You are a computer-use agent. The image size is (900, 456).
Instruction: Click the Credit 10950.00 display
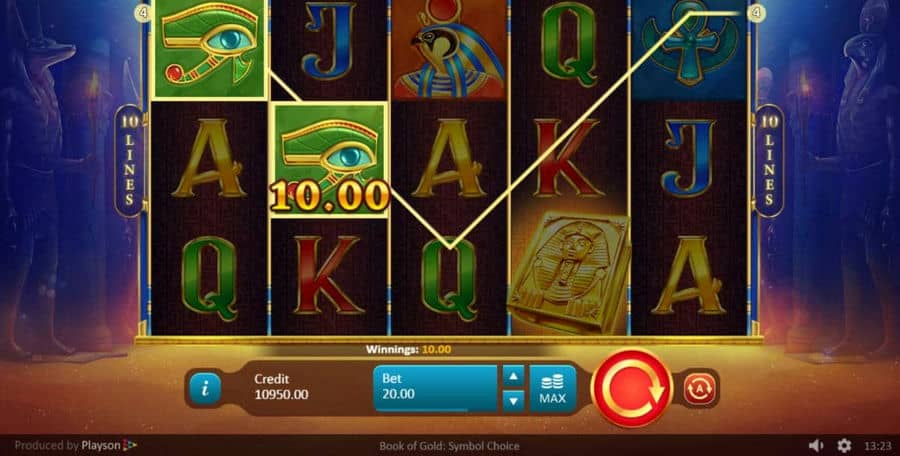tap(281, 387)
